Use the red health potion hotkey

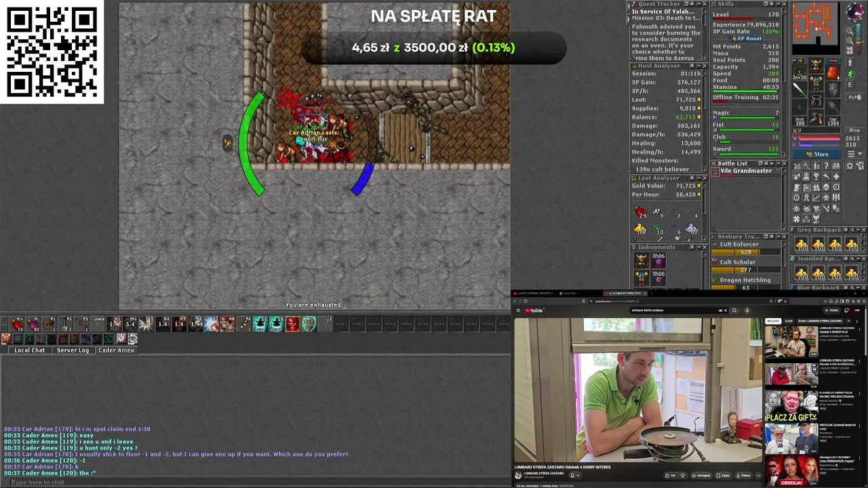(x=16, y=324)
